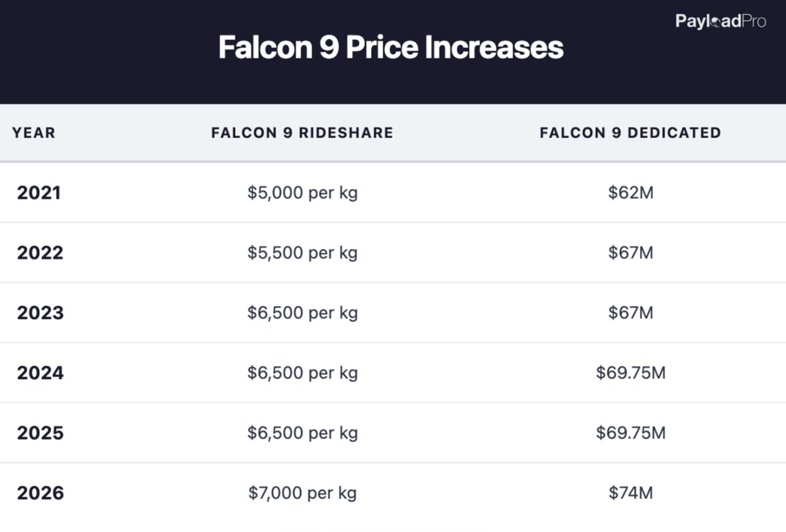Click the Falcon 9 Price Increases title
Image resolution: width=786 pixels, height=532 pixels.
tap(391, 48)
